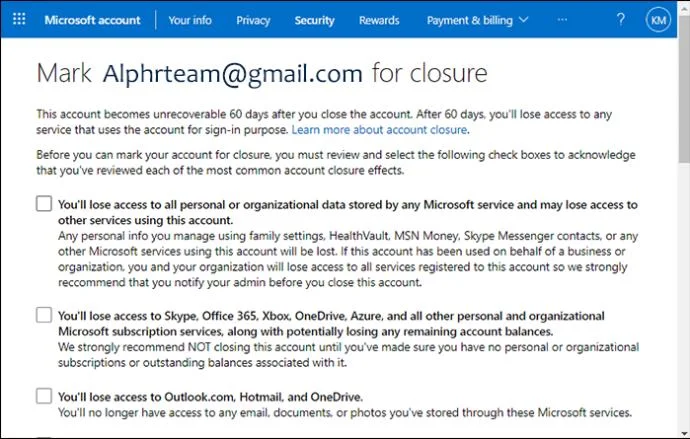Open the more options ellipsis menu

562,20
